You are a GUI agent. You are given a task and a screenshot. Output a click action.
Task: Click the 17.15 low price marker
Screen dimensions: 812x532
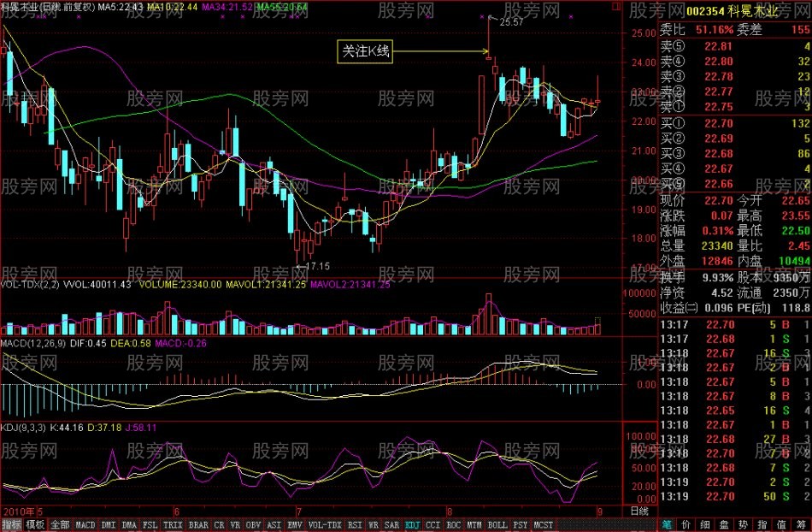[x=317, y=266]
